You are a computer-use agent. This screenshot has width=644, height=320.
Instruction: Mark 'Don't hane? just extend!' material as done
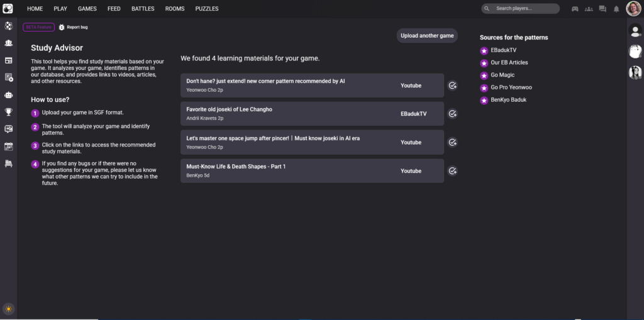452,86
